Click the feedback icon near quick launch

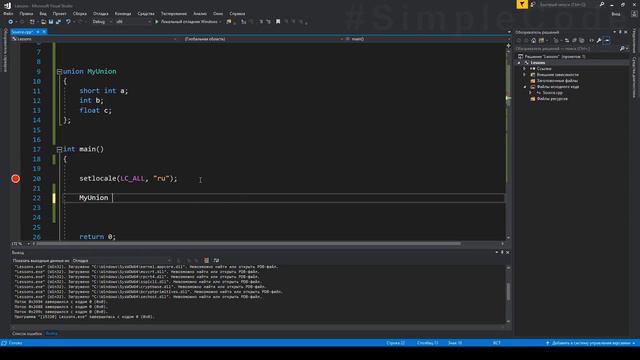(533, 4)
